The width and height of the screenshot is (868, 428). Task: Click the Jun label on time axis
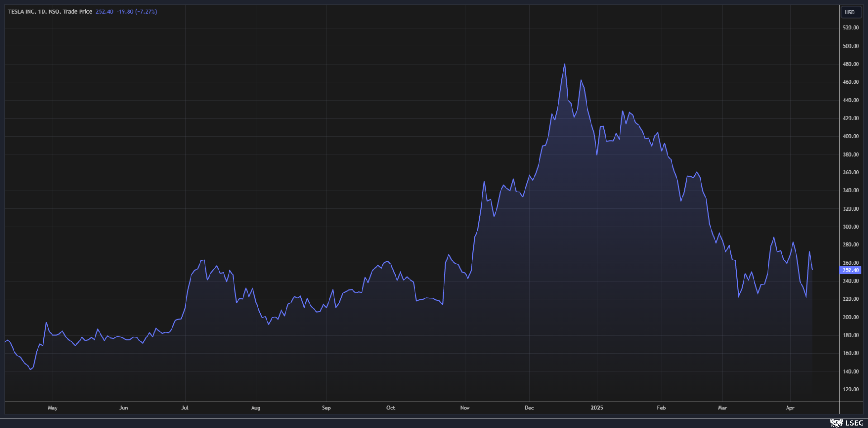[x=124, y=408]
